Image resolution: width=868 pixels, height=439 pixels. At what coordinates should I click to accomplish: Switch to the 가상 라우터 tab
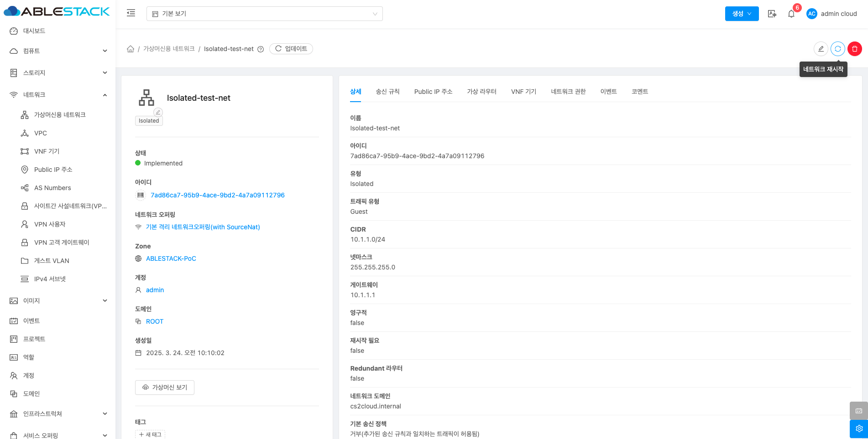tap(481, 92)
